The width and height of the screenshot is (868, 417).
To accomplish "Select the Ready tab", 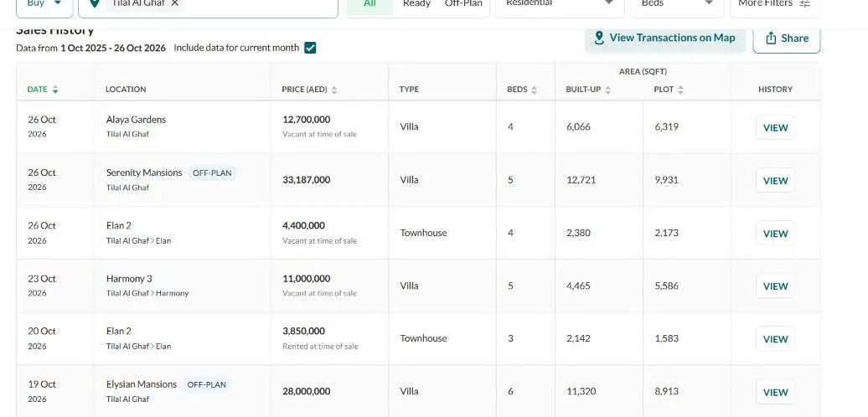I will pos(416,4).
